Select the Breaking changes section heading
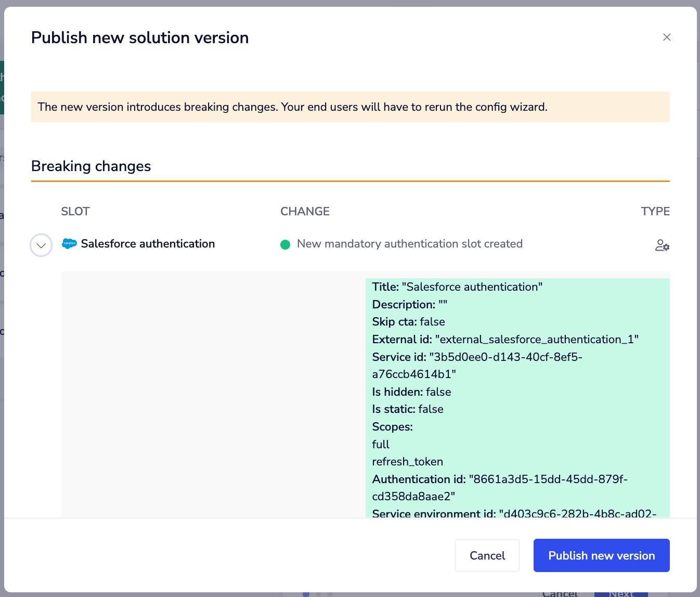 (x=91, y=166)
